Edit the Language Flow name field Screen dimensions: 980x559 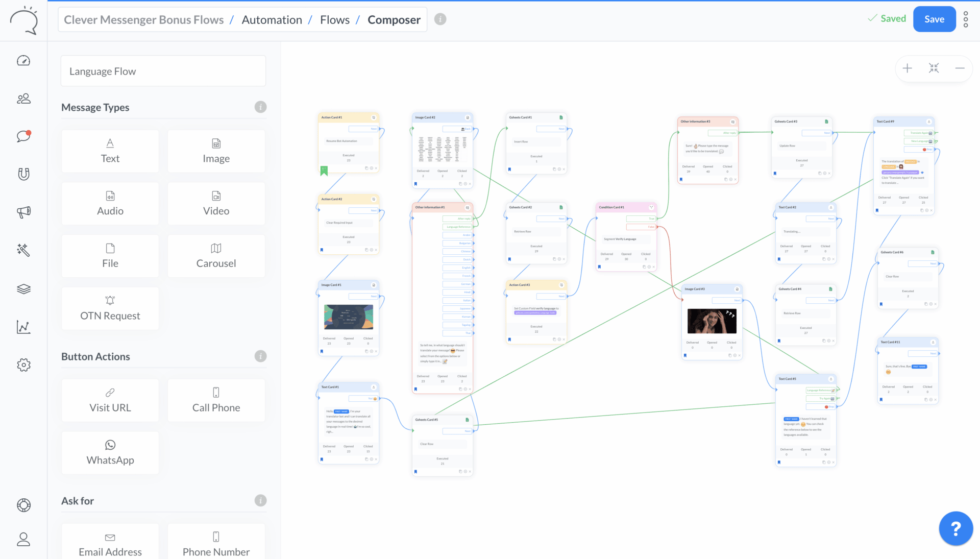click(163, 71)
